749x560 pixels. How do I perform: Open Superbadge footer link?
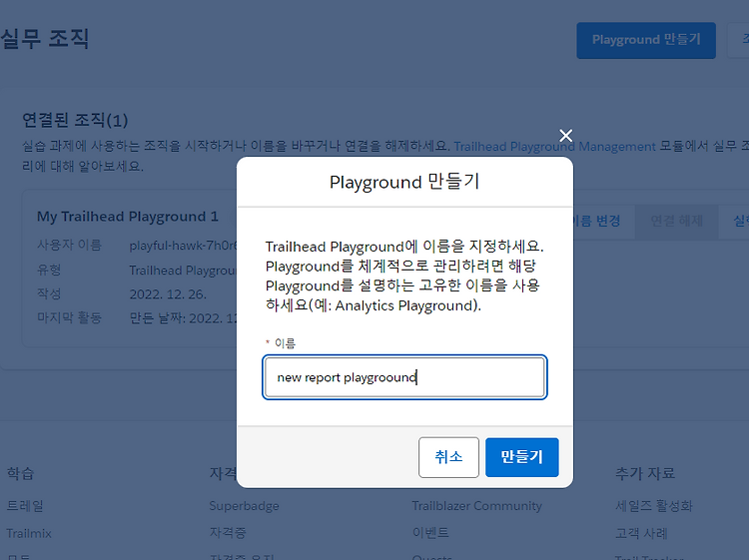click(x=244, y=506)
